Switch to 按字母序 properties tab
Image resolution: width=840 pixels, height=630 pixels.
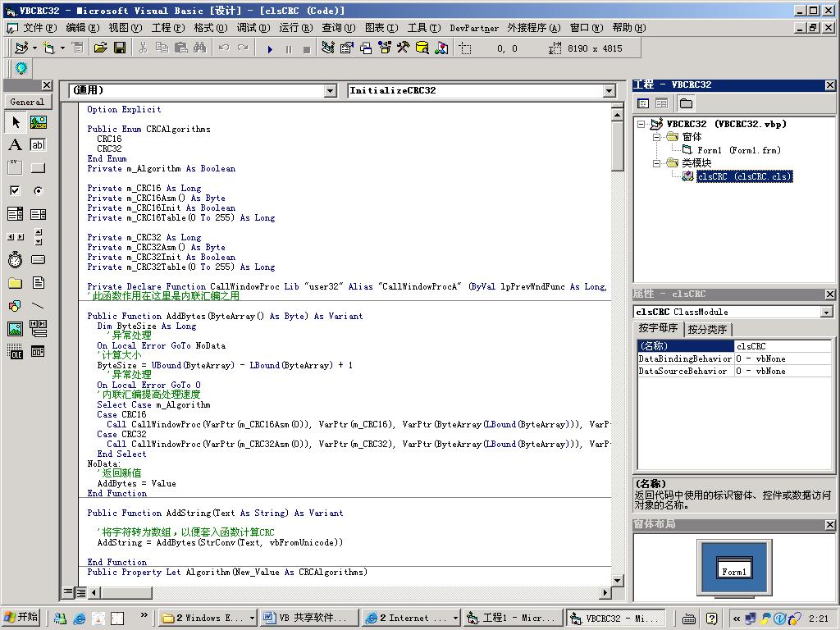point(658,328)
